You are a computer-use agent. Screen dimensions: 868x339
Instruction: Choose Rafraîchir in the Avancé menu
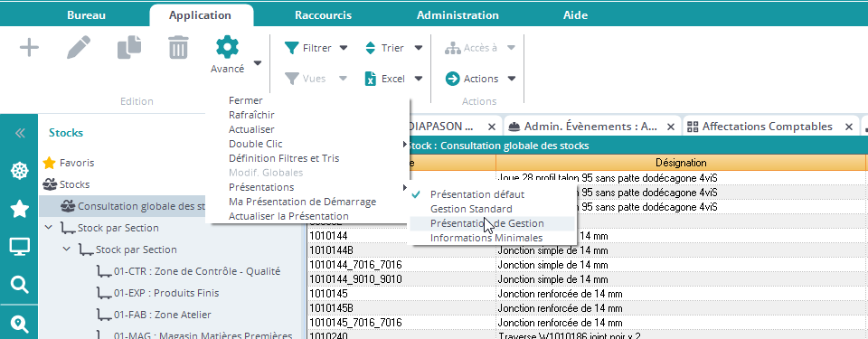point(251,115)
